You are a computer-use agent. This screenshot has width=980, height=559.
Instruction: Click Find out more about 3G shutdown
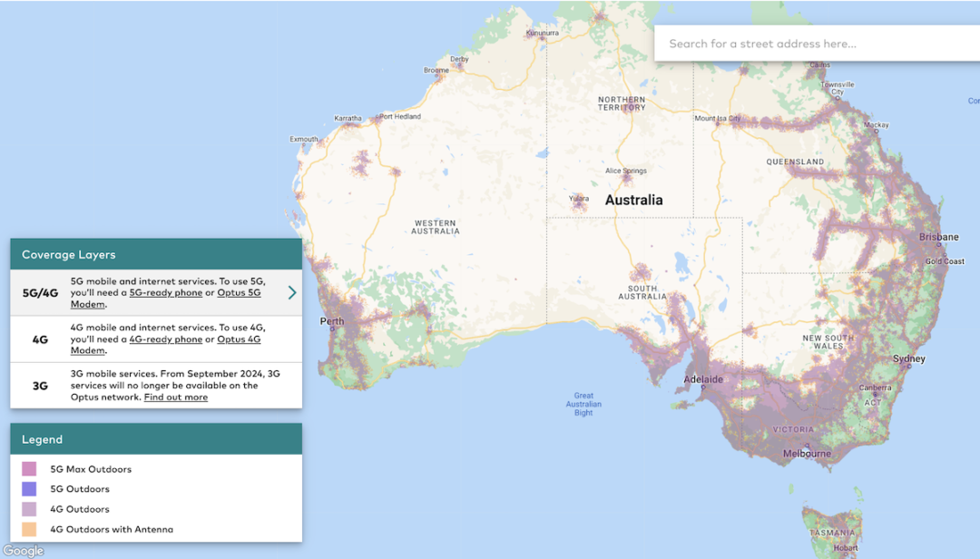pyautogui.click(x=175, y=397)
